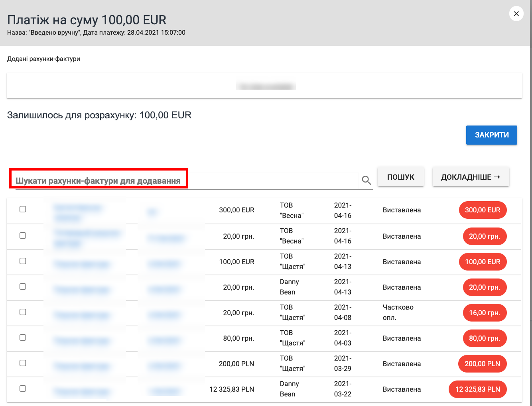Viewport: 532px width, 406px height.
Task: Click the red 16,00 грн. remaining badge
Action: pos(484,313)
